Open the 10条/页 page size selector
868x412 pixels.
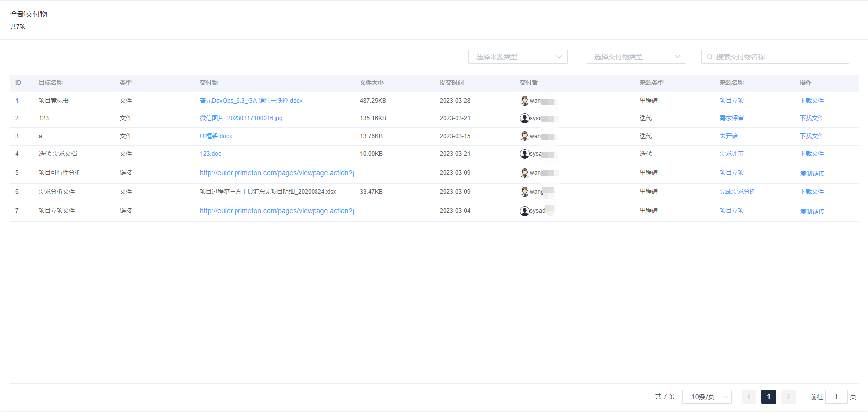707,397
